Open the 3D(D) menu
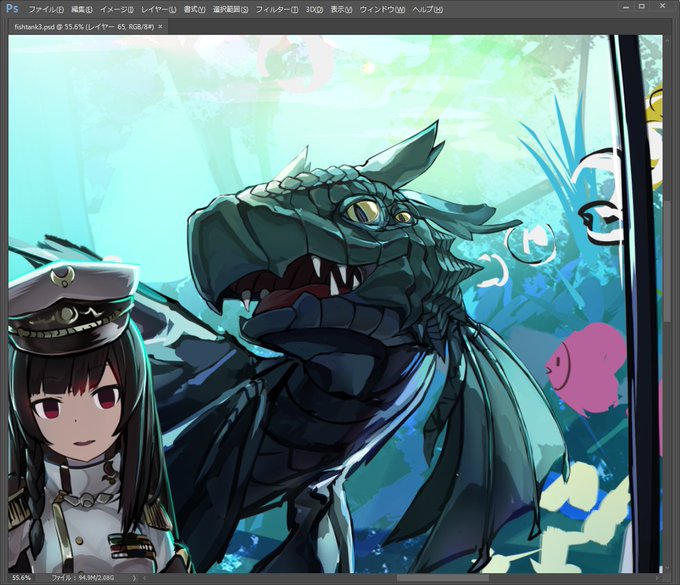 314,10
